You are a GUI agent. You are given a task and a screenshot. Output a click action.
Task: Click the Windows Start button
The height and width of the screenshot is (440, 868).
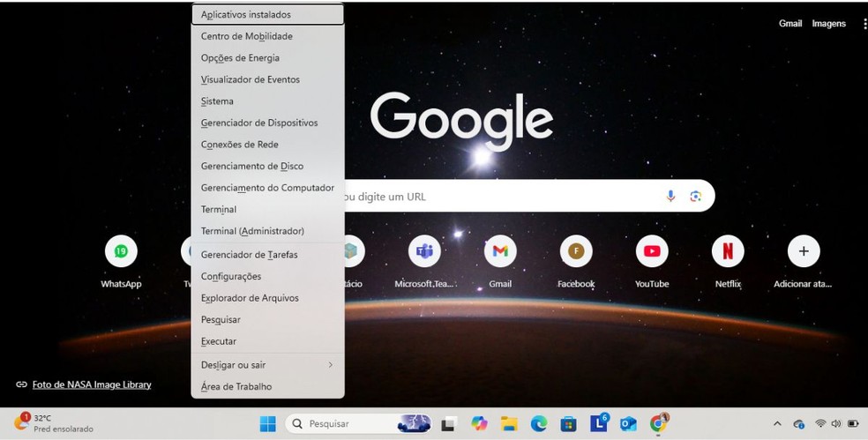coord(267,424)
